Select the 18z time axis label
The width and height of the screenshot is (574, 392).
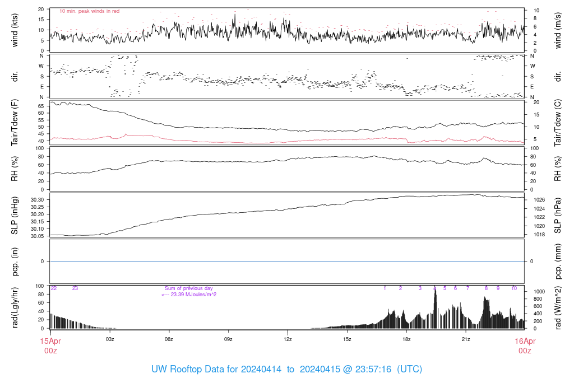click(406, 339)
